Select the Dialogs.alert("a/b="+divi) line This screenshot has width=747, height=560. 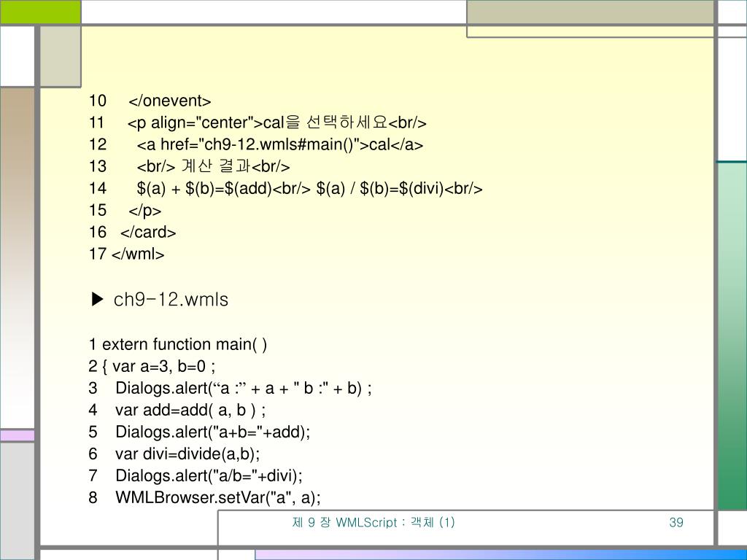(196, 475)
